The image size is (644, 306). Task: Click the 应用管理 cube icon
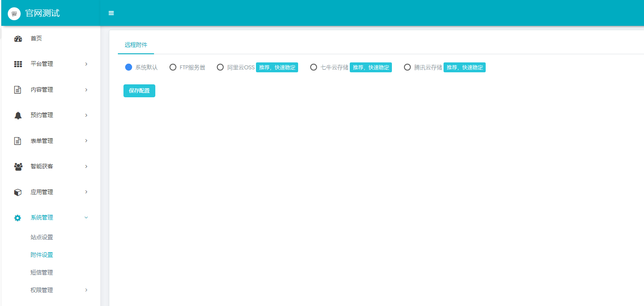(18, 192)
